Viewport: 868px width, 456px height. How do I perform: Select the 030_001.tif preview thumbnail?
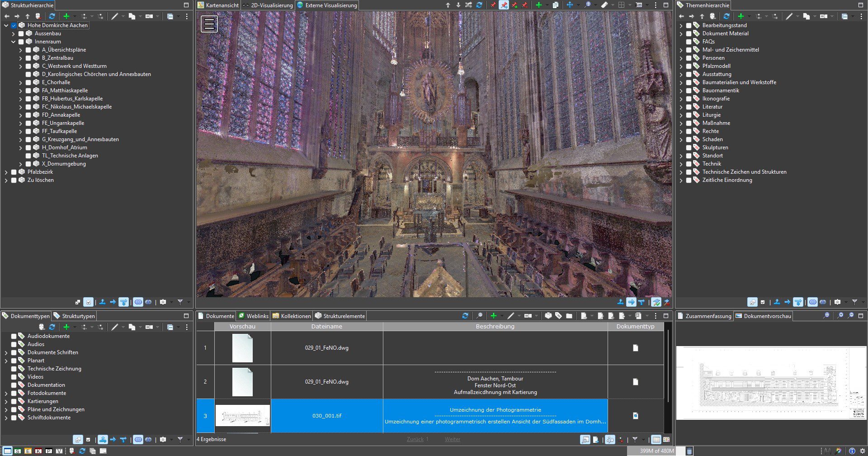(243, 415)
